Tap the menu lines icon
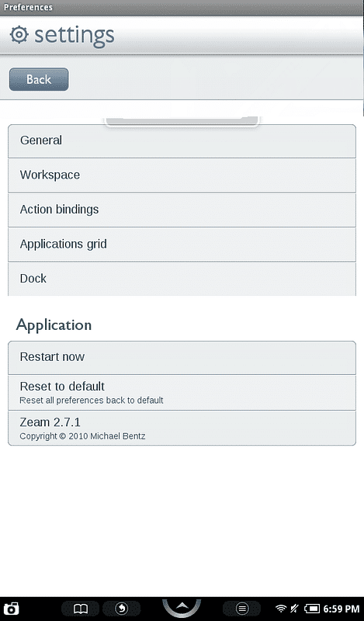This screenshot has width=364, height=621. (x=242, y=609)
